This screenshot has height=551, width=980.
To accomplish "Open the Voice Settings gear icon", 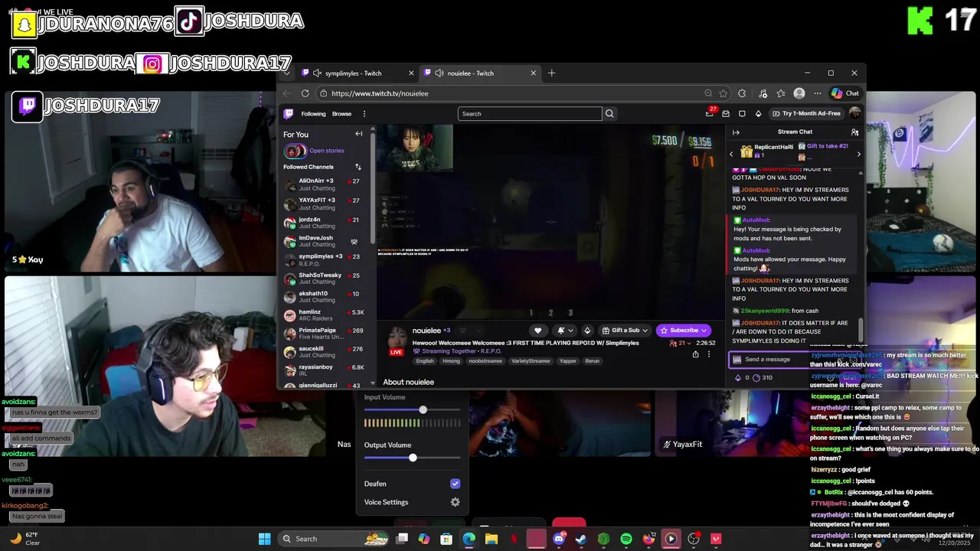I will [455, 502].
